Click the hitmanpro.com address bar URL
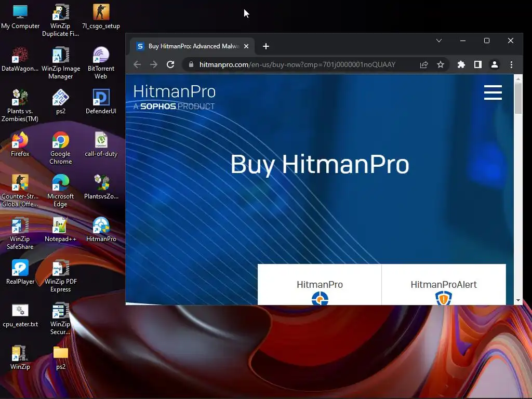The width and height of the screenshot is (532, 399). pos(297,64)
